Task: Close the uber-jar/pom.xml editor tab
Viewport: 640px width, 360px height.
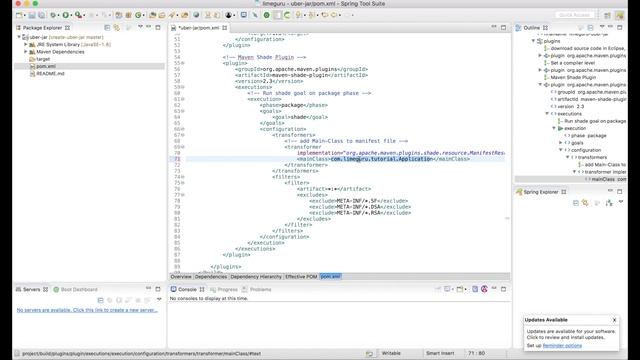Action: coord(224,28)
